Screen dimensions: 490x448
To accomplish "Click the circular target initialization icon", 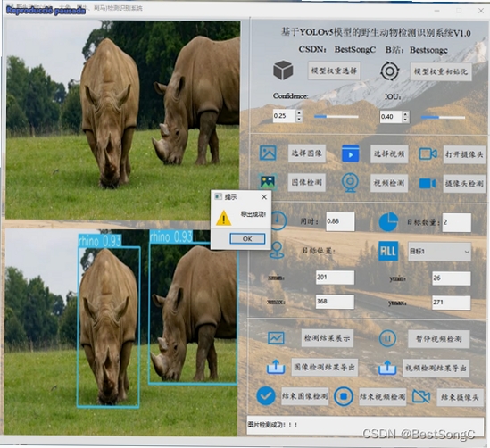I will pos(390,71).
